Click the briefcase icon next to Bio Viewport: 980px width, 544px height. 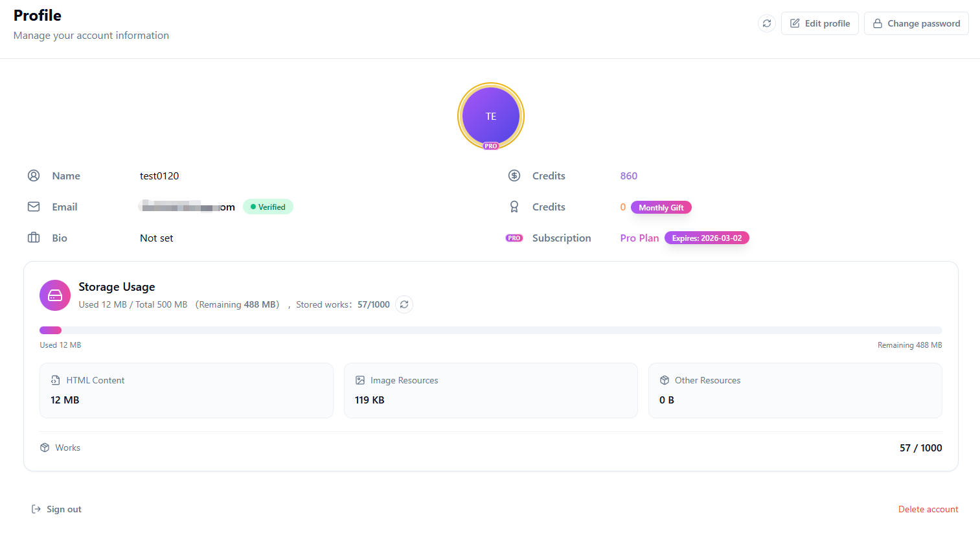(x=33, y=238)
